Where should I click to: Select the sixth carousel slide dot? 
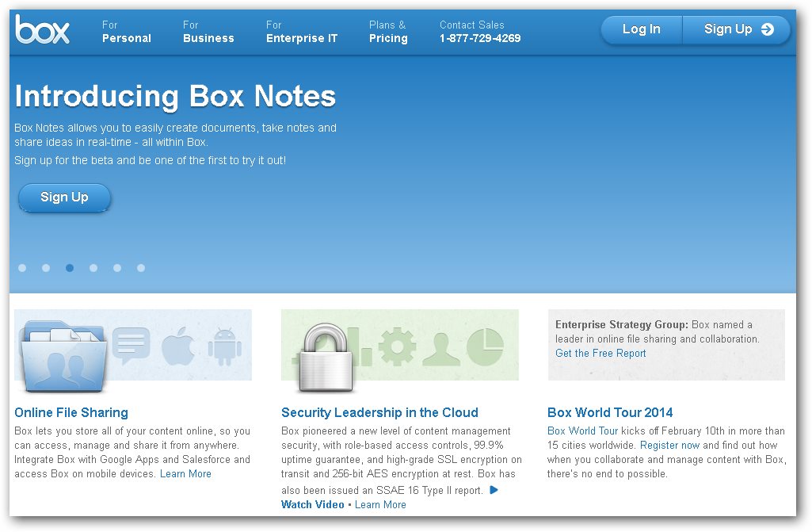point(141,268)
